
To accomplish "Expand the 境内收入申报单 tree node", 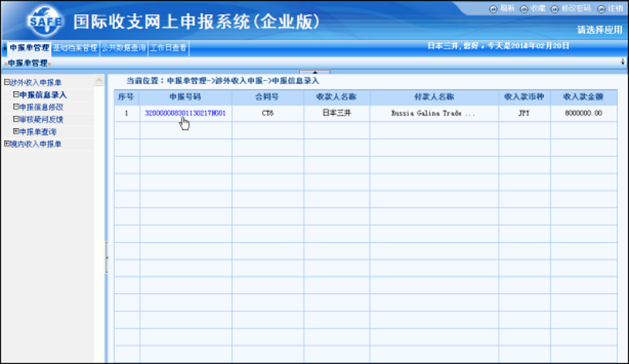I will click(x=6, y=144).
